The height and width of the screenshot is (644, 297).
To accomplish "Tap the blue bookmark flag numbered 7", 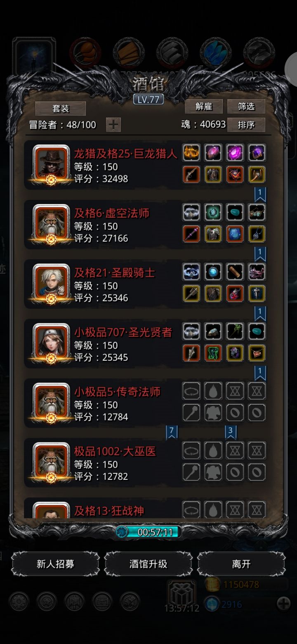I will (x=172, y=432).
